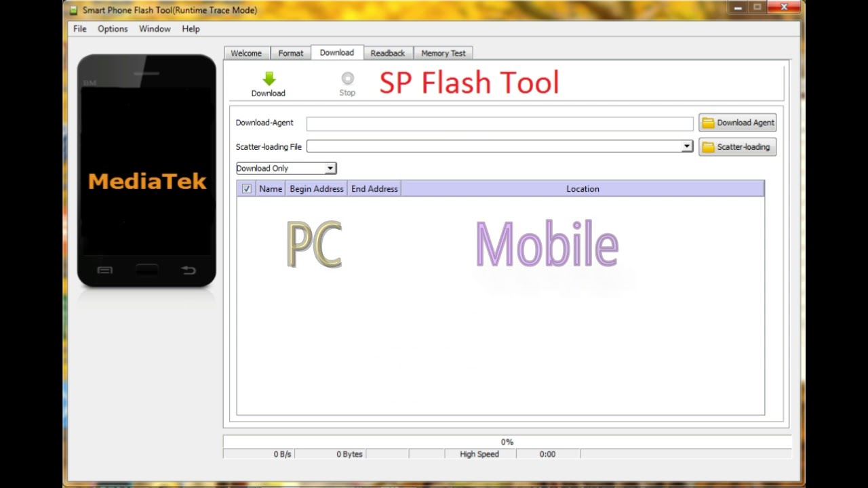Maximize the Flash Tool window

(x=757, y=7)
